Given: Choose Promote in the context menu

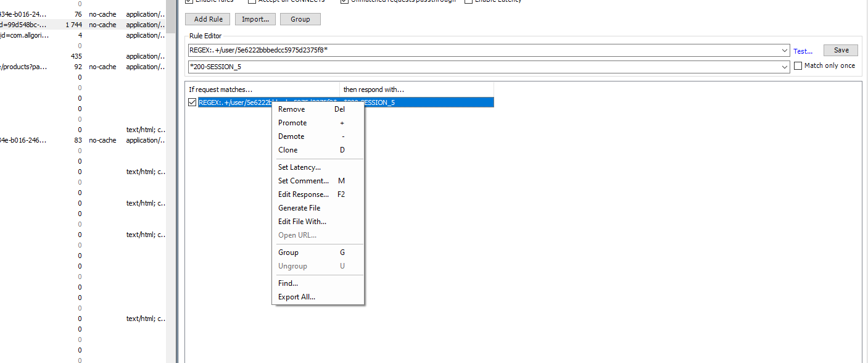Looking at the screenshot, I should pos(318,123).
